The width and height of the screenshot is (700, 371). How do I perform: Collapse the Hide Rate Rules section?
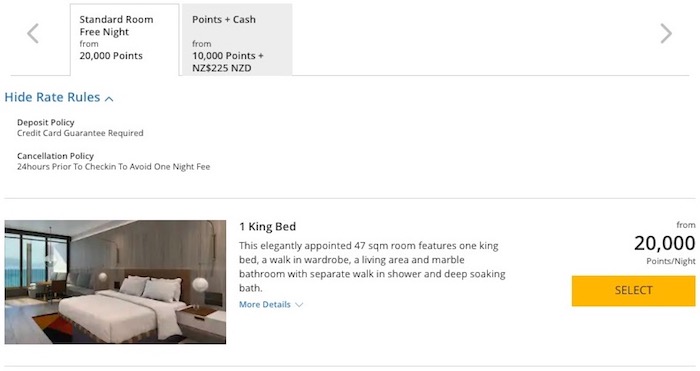click(x=59, y=97)
